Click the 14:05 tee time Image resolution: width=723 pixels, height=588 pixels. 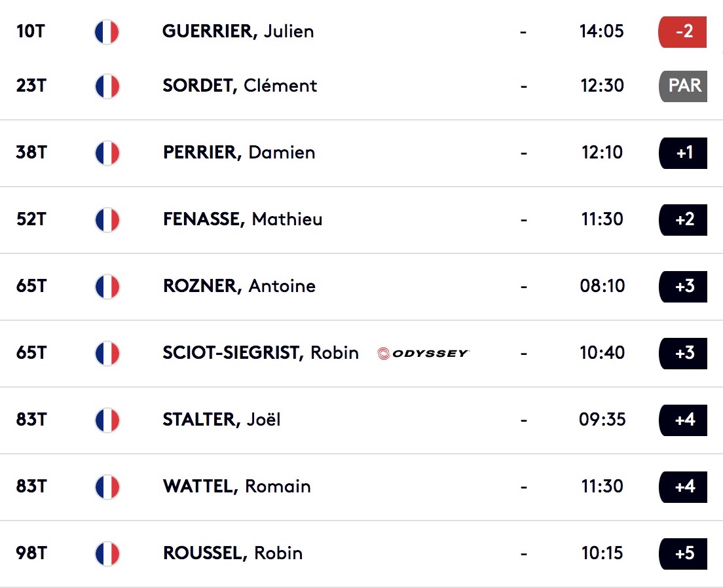(x=601, y=31)
